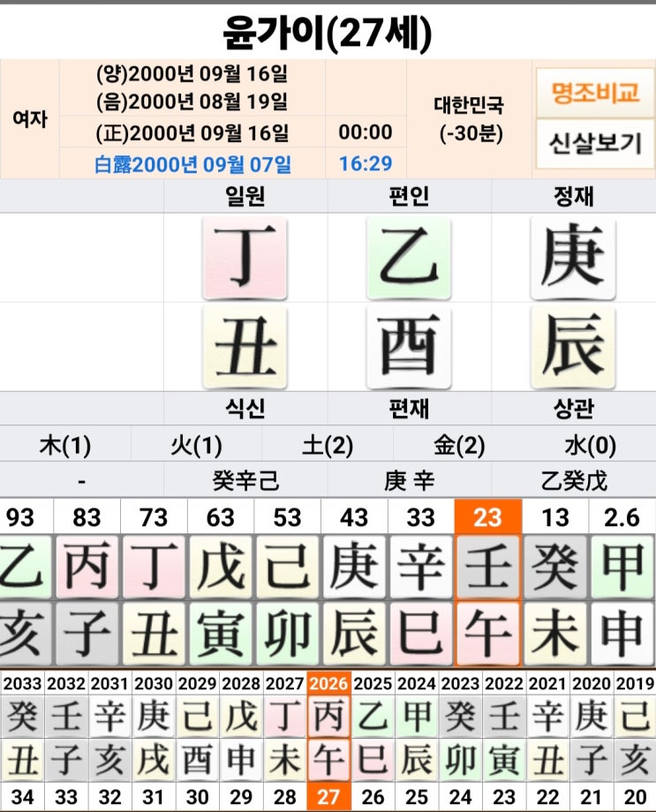Tap the blue 16:29 time
656x812 pixels.
(366, 163)
